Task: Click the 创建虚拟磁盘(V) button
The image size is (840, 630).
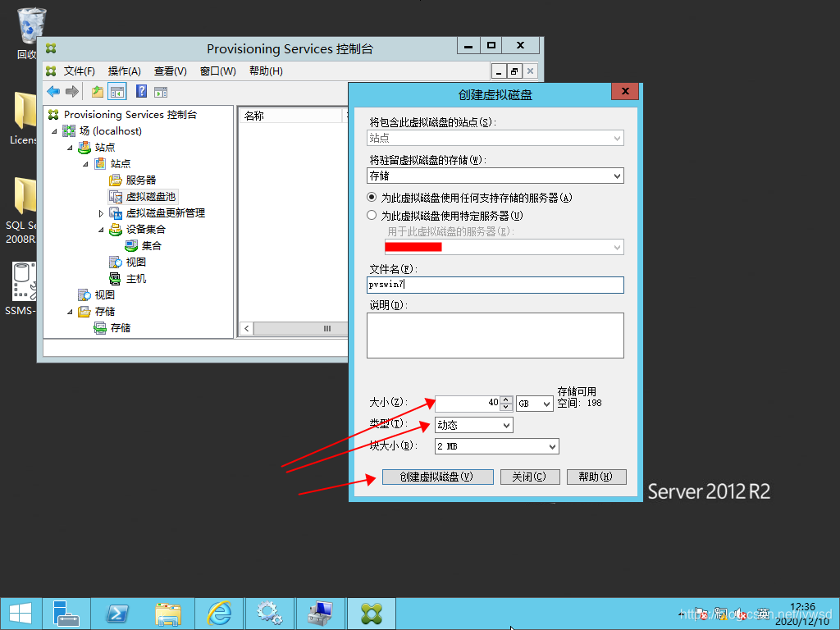Action: (437, 477)
